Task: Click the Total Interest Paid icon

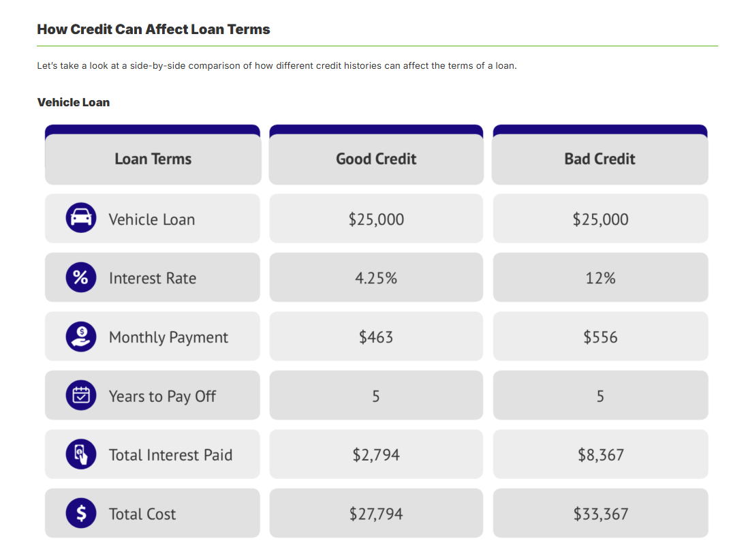Action: [80, 454]
